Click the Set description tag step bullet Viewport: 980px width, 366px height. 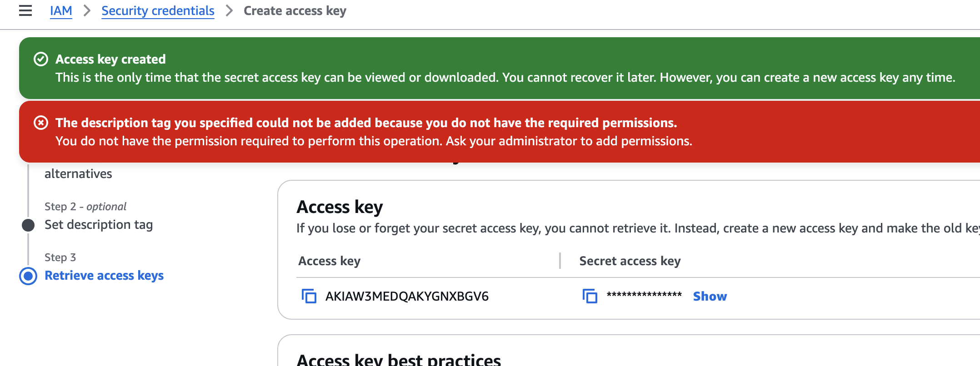pos(28,225)
